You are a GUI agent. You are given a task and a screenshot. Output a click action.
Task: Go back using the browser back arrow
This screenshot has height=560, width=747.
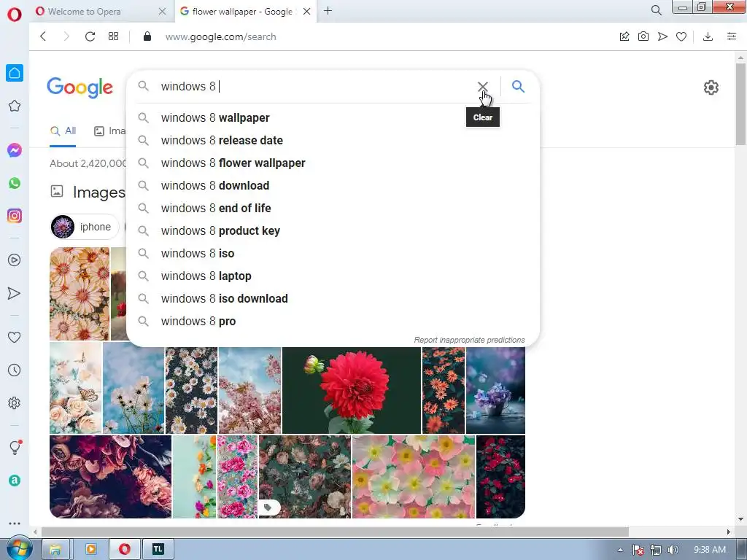point(43,36)
